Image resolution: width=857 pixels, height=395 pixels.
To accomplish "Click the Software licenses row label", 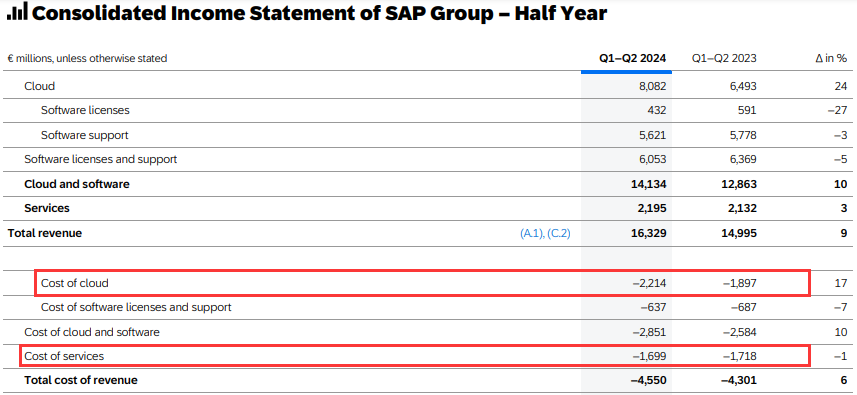I will tap(85, 110).
